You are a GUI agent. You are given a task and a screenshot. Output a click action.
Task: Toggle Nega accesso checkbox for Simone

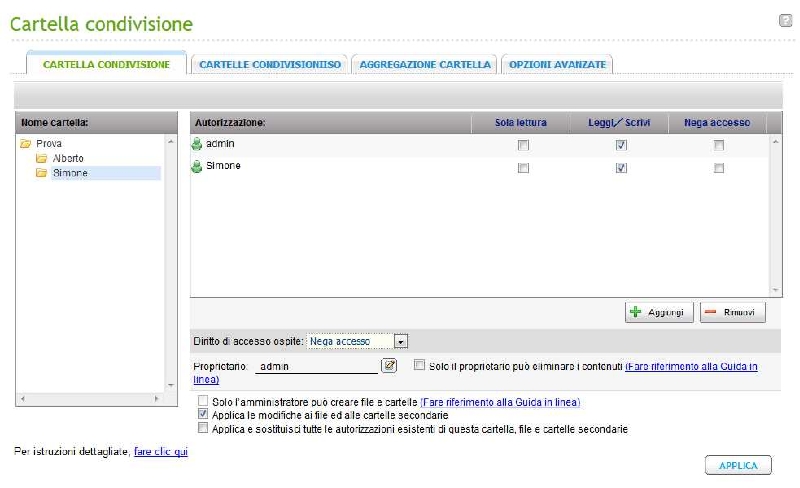(718, 168)
